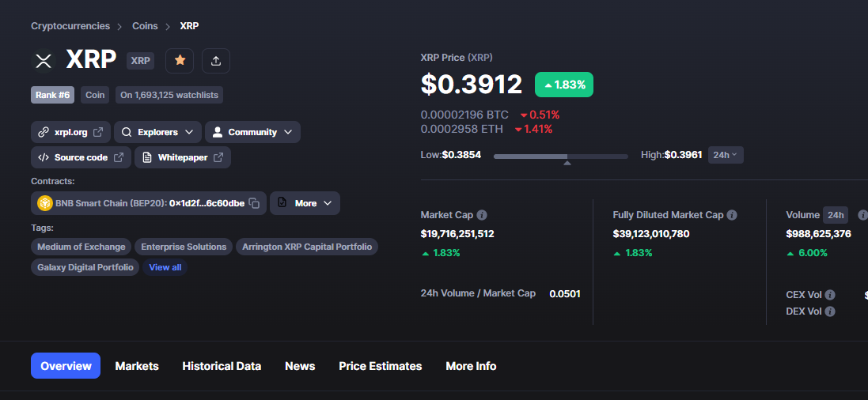Open the xrpl.org website link
Screen dimensions: 868x400
point(71,132)
